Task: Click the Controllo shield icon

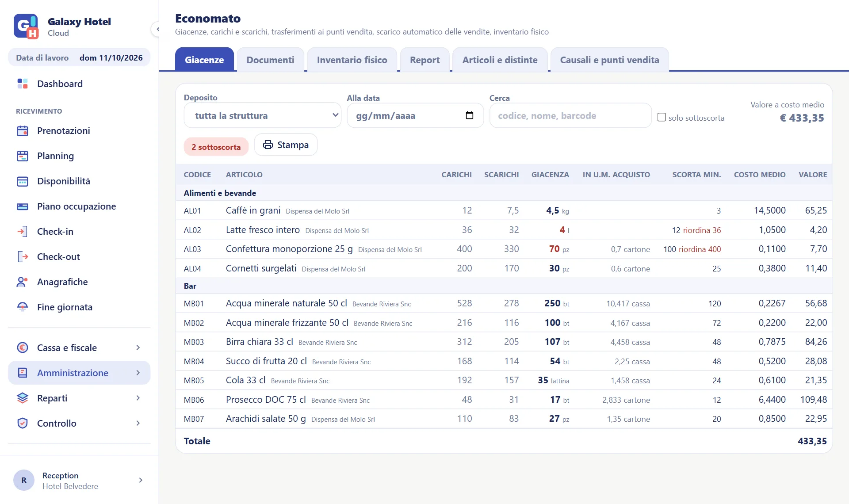Action: click(23, 423)
